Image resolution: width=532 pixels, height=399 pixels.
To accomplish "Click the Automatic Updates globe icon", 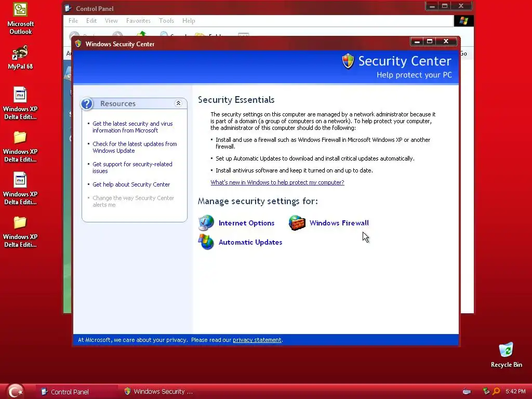I will [206, 242].
